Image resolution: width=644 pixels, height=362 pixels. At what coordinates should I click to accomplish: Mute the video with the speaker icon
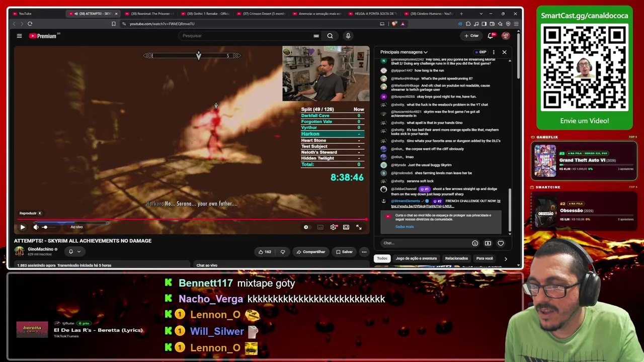pos(36,227)
